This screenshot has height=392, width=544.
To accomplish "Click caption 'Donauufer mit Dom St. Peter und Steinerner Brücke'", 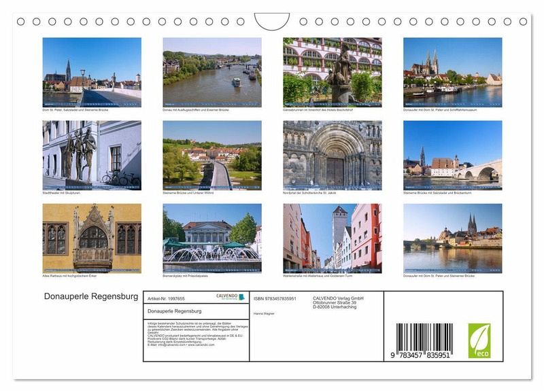I will coord(439,276).
